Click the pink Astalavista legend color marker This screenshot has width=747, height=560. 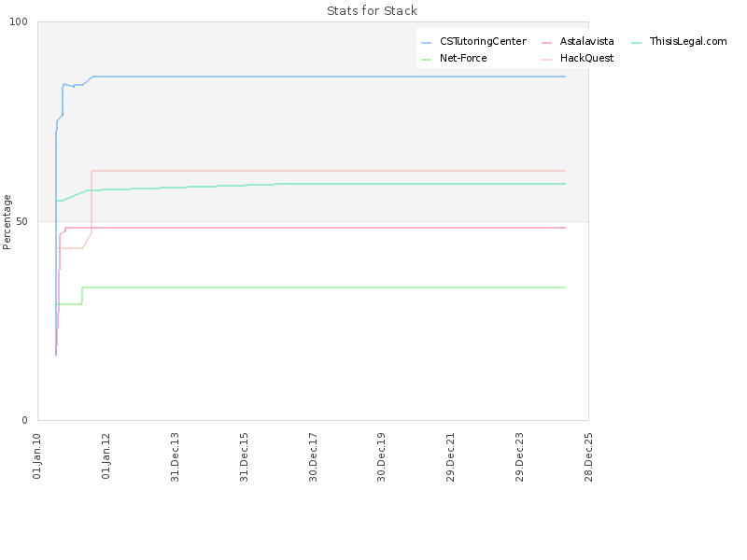coord(546,43)
